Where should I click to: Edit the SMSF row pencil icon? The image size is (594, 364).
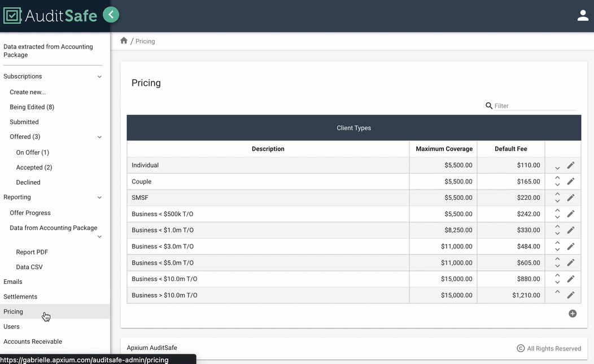pyautogui.click(x=570, y=198)
